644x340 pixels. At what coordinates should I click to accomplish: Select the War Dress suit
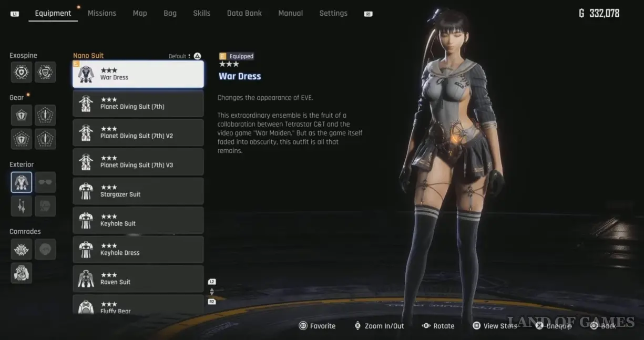coord(138,74)
